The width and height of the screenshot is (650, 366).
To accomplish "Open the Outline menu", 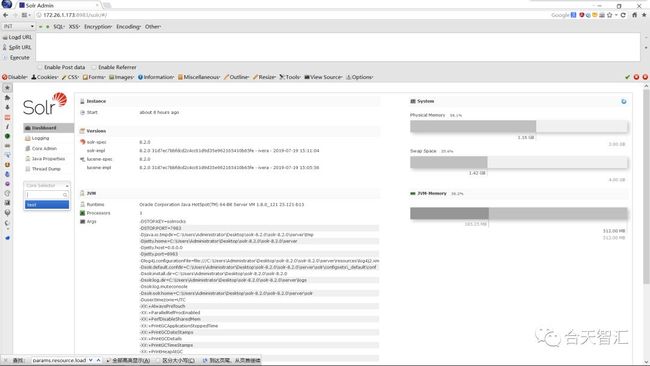I will (x=237, y=77).
